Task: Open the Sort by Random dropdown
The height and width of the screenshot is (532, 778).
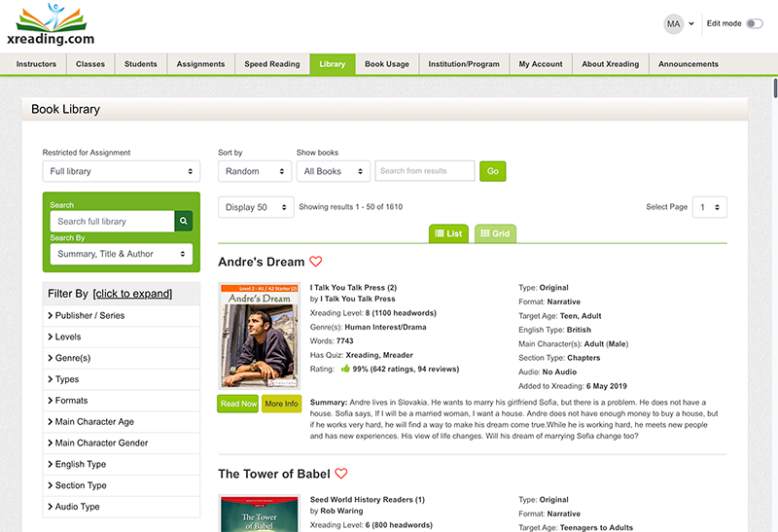Action: (x=254, y=171)
